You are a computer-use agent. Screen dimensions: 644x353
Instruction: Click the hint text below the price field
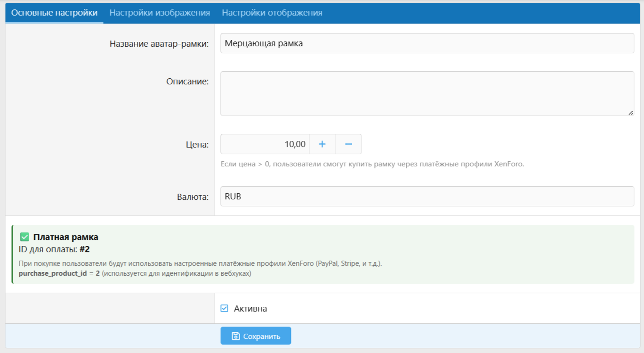pyautogui.click(x=372, y=164)
